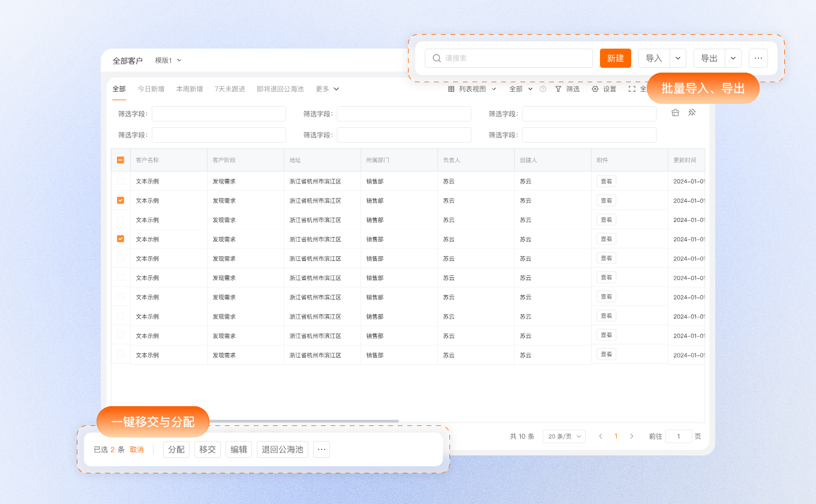Click the 导入 button
Screen dimensions: 816x504
(654, 58)
